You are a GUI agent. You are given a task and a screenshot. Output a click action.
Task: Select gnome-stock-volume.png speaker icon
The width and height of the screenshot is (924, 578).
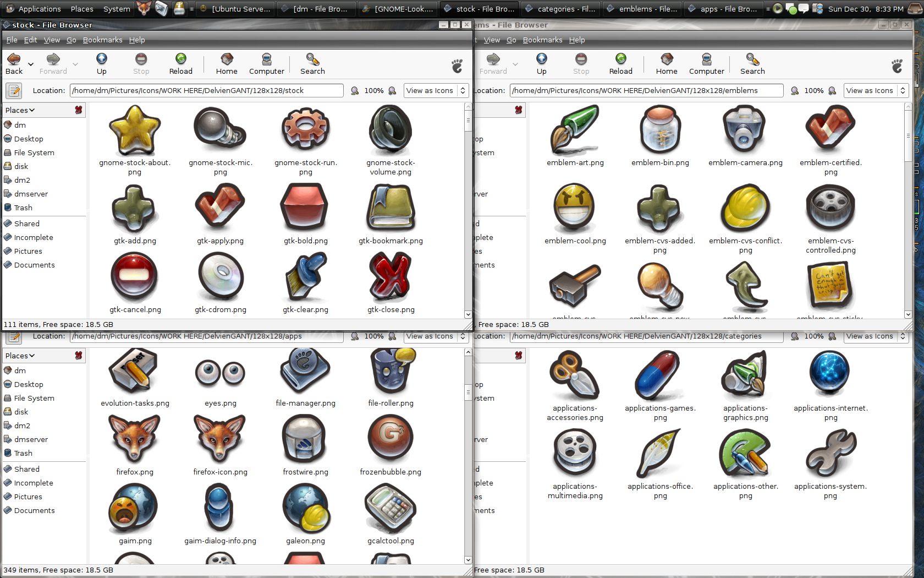tap(391, 130)
